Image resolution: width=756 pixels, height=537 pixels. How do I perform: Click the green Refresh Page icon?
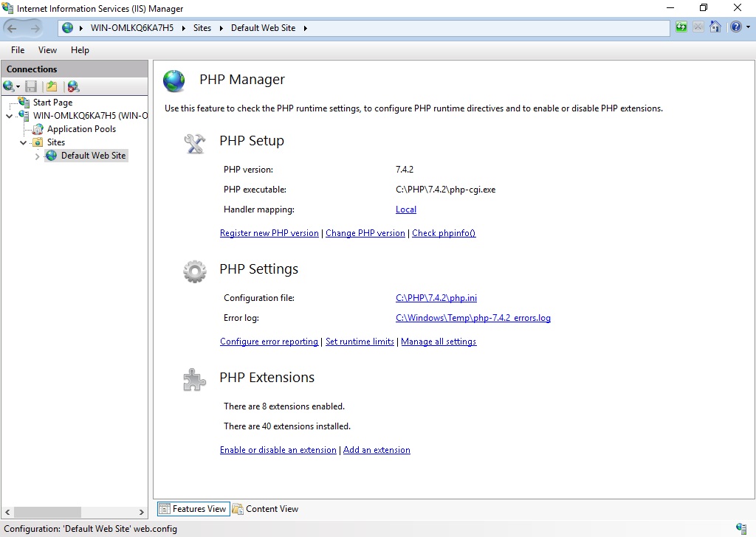pyautogui.click(x=681, y=27)
